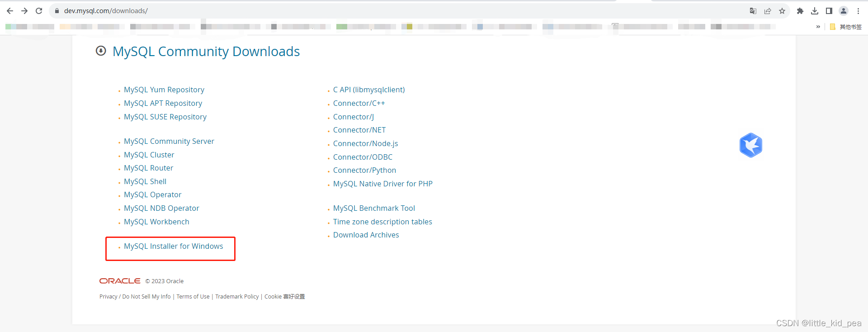Open MySQL SUSE Repository link

(x=165, y=117)
